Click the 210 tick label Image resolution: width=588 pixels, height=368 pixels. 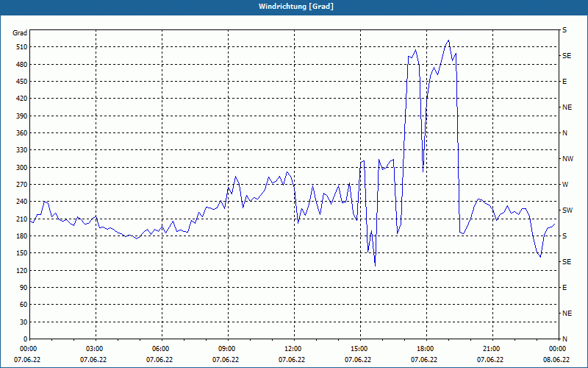click(x=22, y=219)
